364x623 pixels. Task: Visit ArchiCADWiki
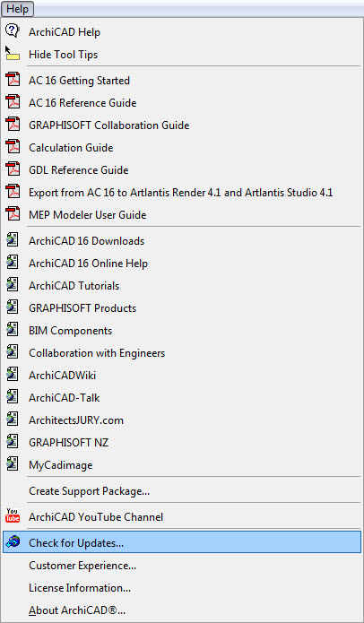tap(182, 375)
